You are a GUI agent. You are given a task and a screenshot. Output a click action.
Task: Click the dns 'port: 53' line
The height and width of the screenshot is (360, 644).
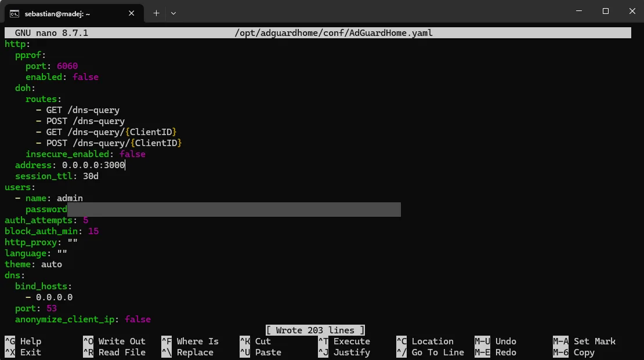pos(36,308)
